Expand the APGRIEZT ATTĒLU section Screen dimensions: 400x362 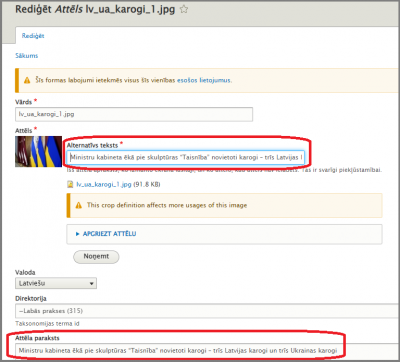click(109, 234)
